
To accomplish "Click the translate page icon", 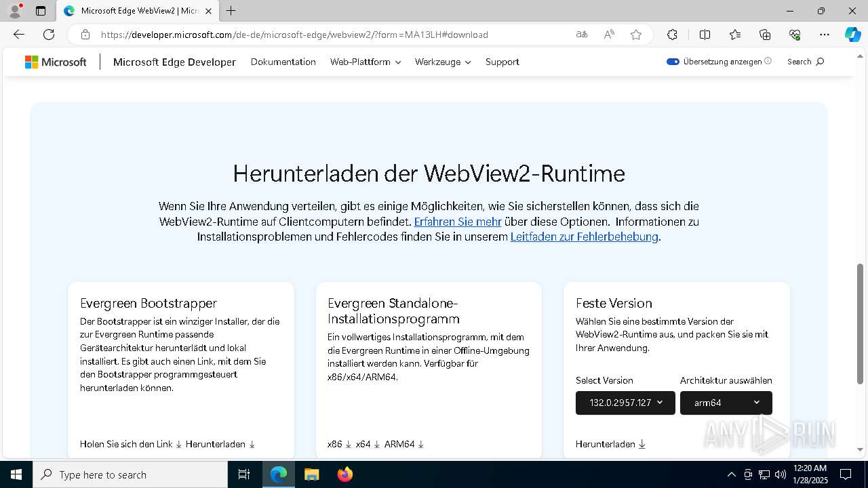I will click(x=582, y=35).
